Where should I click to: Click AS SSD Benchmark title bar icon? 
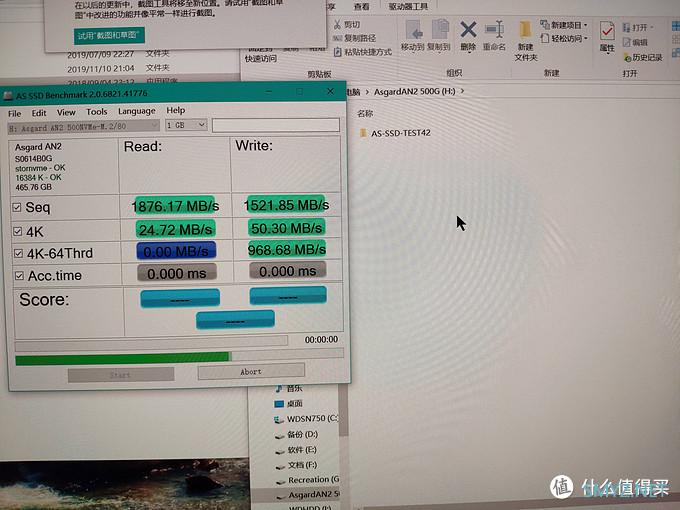(7, 95)
